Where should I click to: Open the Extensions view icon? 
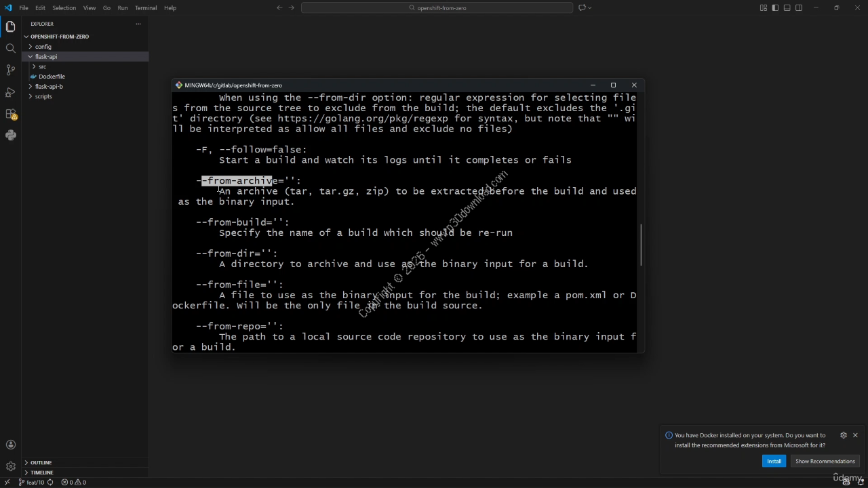tap(10, 114)
